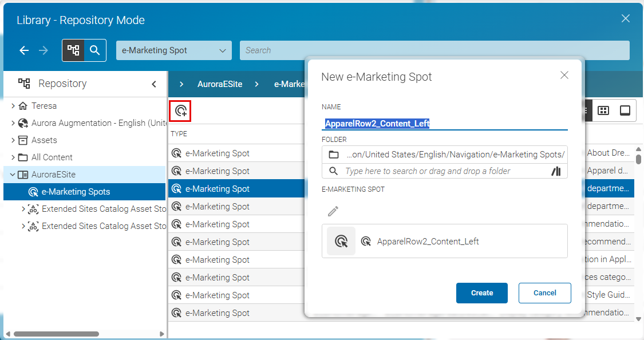Viewport: 644px width, 340px height.
Task: Click the ApparelRow2_Content_Left spot icon in the dialog
Action: point(342,241)
